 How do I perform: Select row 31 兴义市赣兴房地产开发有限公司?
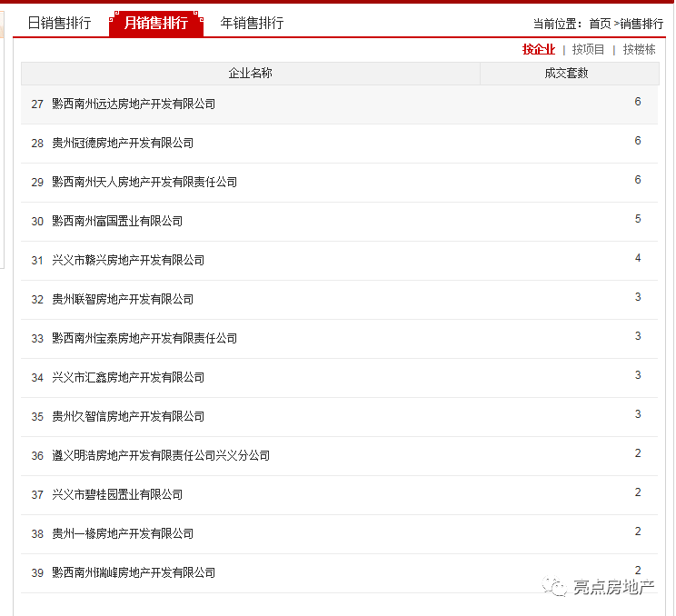coord(339,261)
